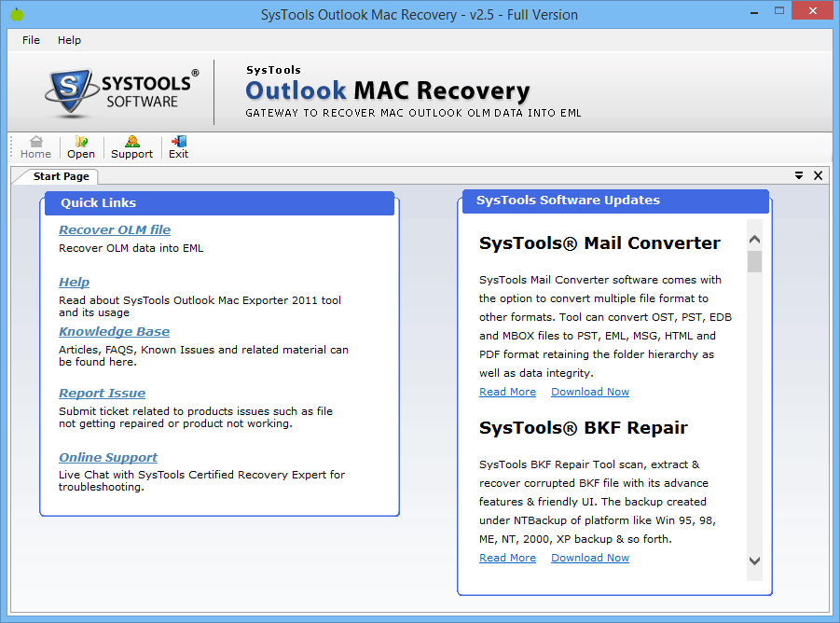Click the SysTools Software logo
The width and height of the screenshot is (840, 623).
pyautogui.click(x=119, y=91)
